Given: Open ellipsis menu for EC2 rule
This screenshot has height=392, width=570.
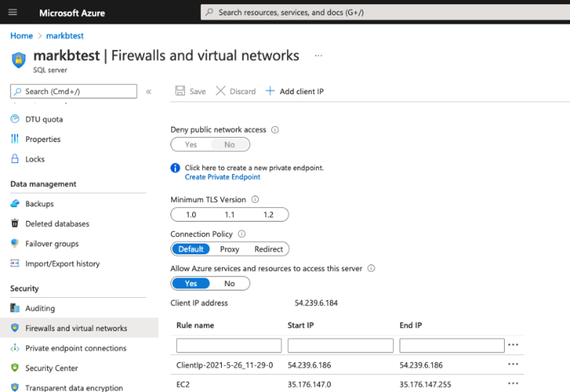Looking at the screenshot, I should click(x=513, y=383).
